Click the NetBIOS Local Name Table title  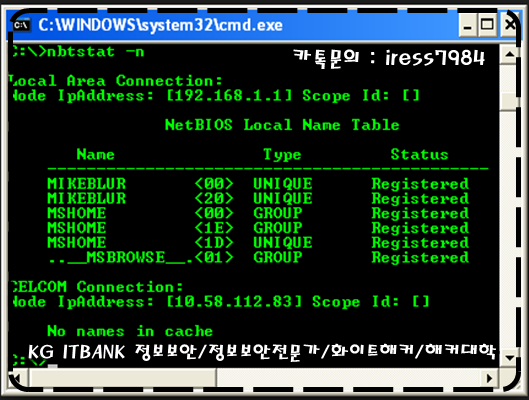282,125
